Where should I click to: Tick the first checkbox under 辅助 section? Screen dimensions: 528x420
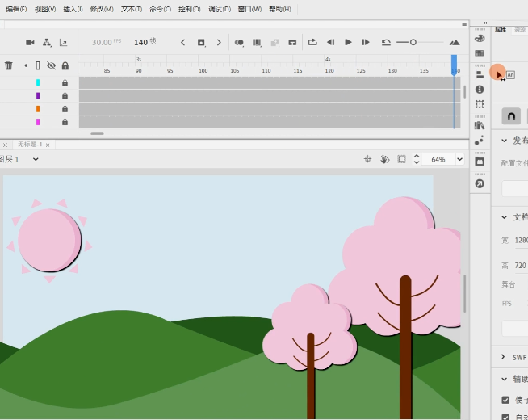click(505, 400)
